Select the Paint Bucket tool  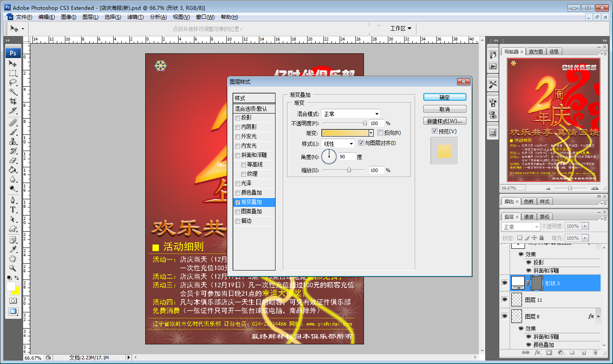click(13, 169)
